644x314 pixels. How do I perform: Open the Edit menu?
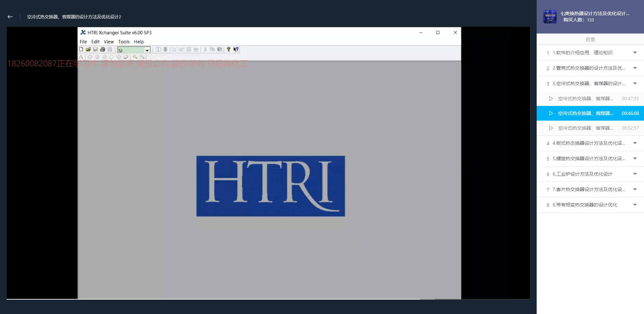(x=95, y=42)
